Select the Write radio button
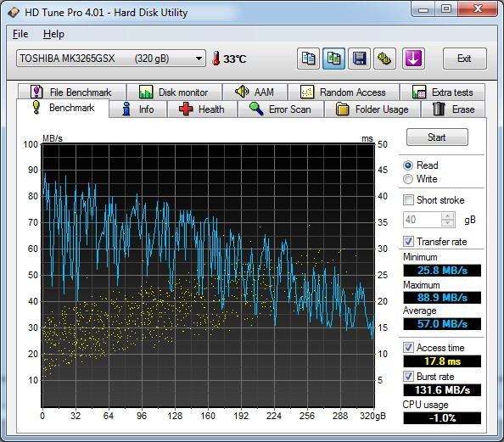 click(x=408, y=179)
